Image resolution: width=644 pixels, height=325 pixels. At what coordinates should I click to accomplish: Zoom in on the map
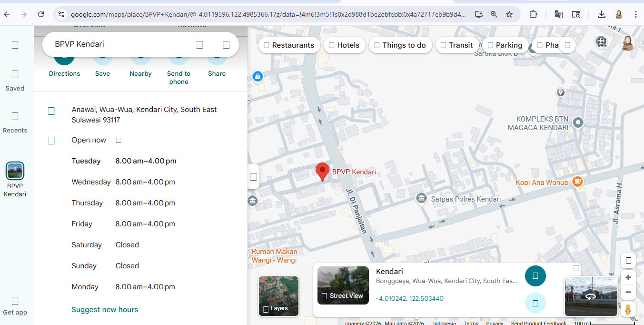pyautogui.click(x=628, y=277)
